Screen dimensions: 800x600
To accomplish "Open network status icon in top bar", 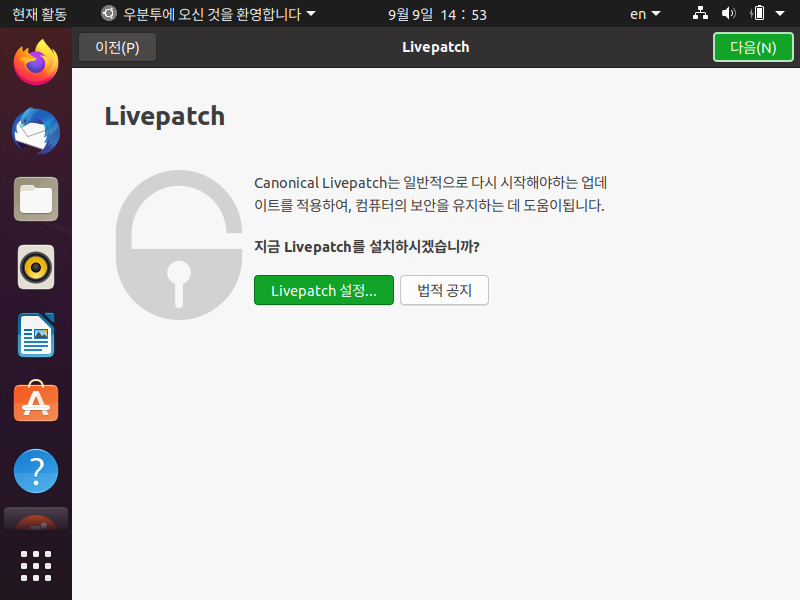I will 700,13.
